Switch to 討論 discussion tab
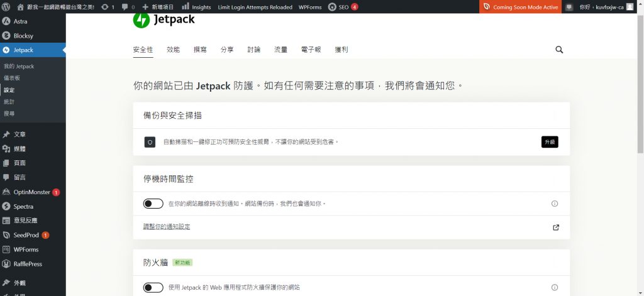 pos(254,50)
